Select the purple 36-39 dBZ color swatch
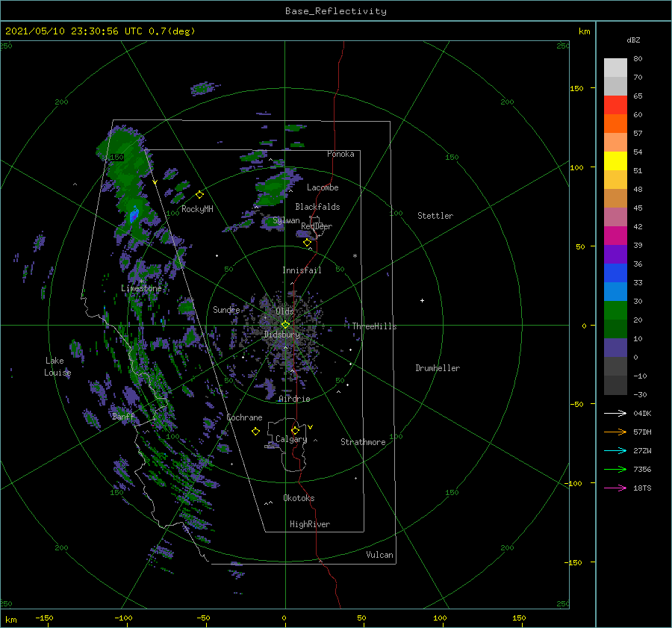Screen dimensions: 672x628 pyautogui.click(x=615, y=254)
